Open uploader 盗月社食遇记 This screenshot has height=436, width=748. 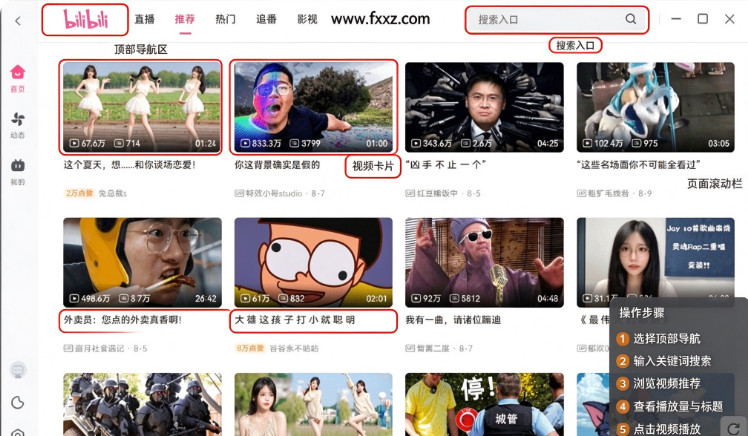coord(99,348)
